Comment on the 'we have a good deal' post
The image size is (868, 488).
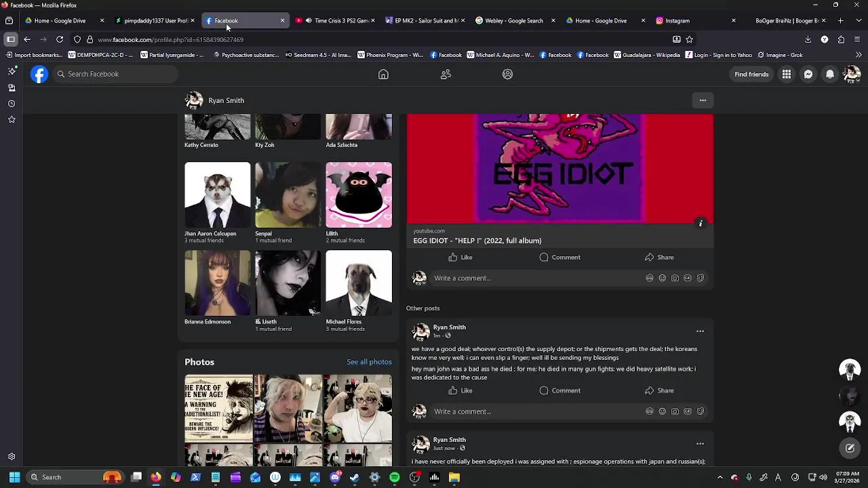point(560,390)
